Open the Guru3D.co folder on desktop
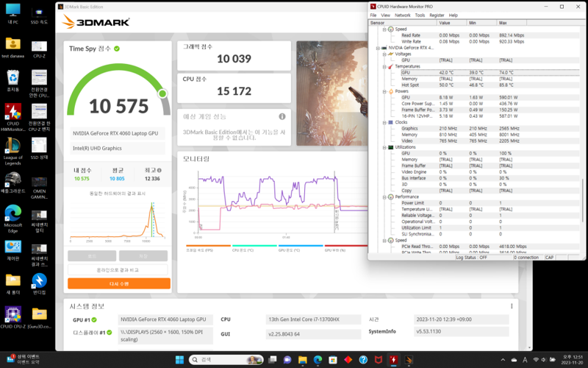 (40, 317)
